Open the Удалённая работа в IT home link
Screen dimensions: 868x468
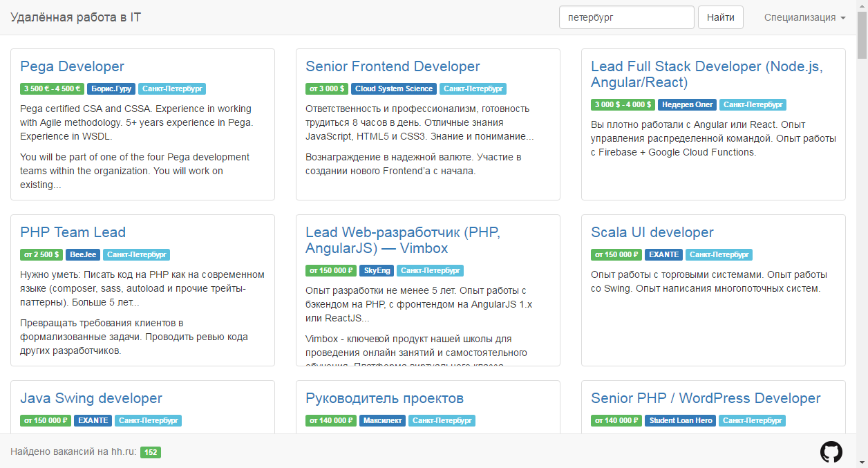click(75, 17)
